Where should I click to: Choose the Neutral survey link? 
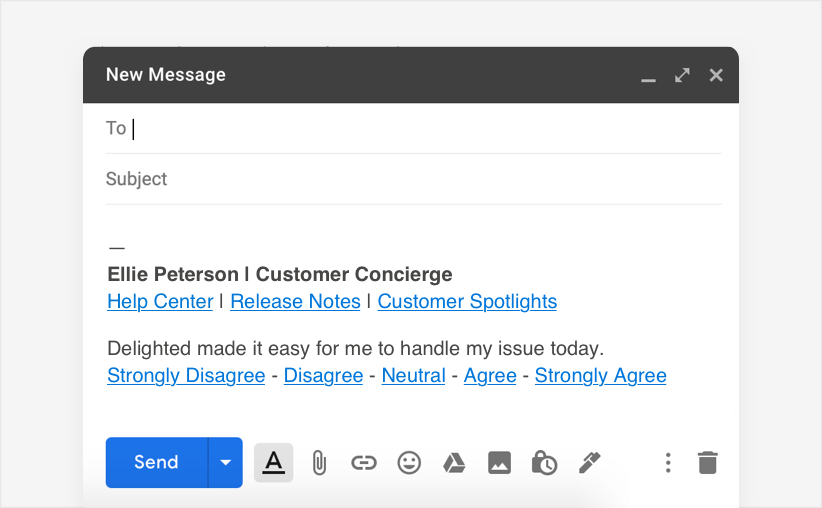pyautogui.click(x=414, y=375)
